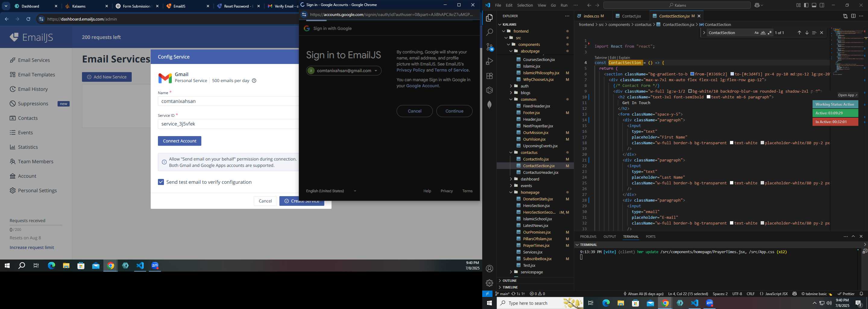The height and width of the screenshot is (309, 868).
Task: Open the comtanixahsan@gmail.com account dropdown
Action: [344, 71]
